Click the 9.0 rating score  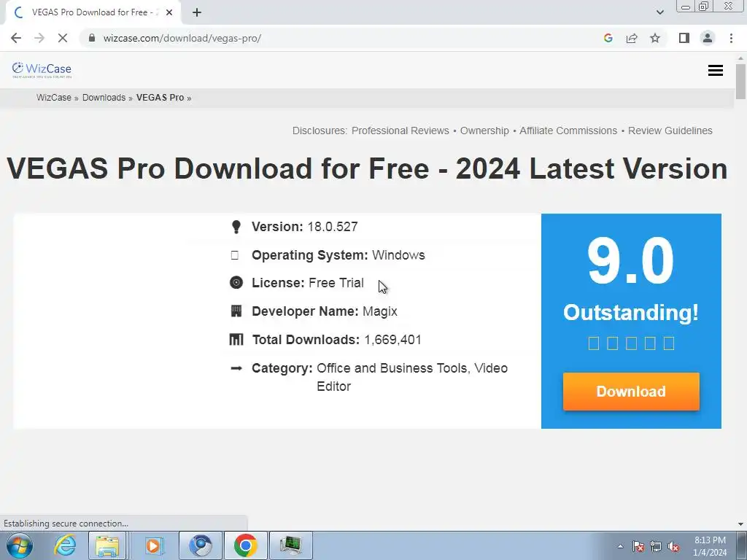point(631,261)
